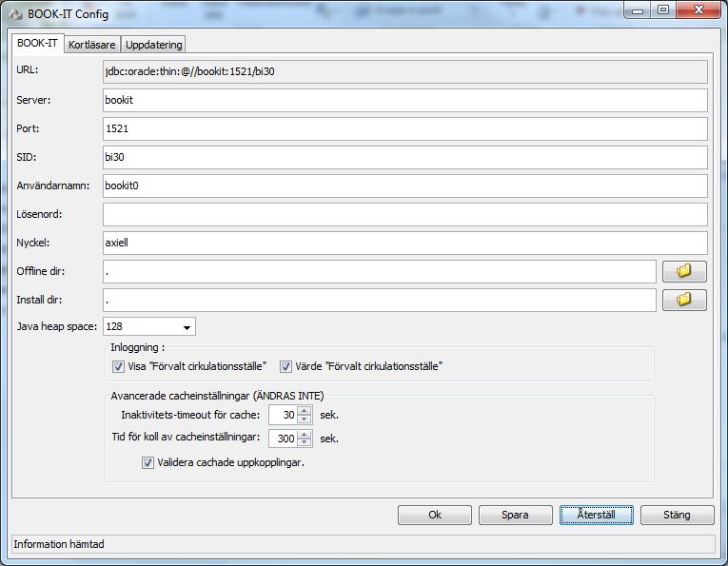Click into the empty Lösenord field
Screen dimensions: 728x566
click(404, 214)
